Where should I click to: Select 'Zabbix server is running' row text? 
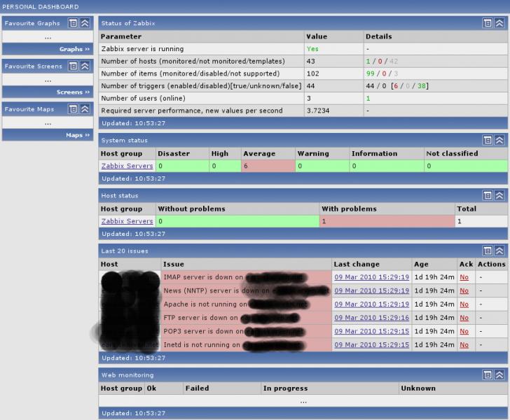click(x=142, y=49)
